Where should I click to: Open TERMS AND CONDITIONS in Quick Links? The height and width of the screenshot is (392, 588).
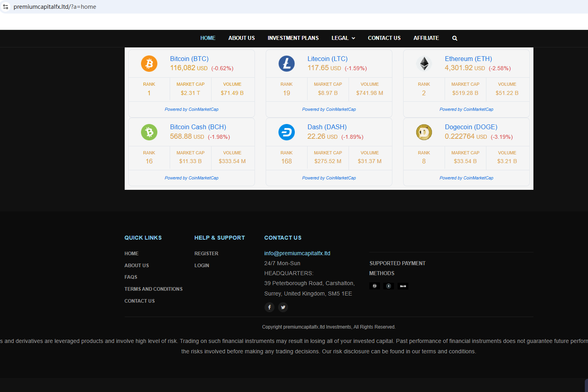point(153,289)
